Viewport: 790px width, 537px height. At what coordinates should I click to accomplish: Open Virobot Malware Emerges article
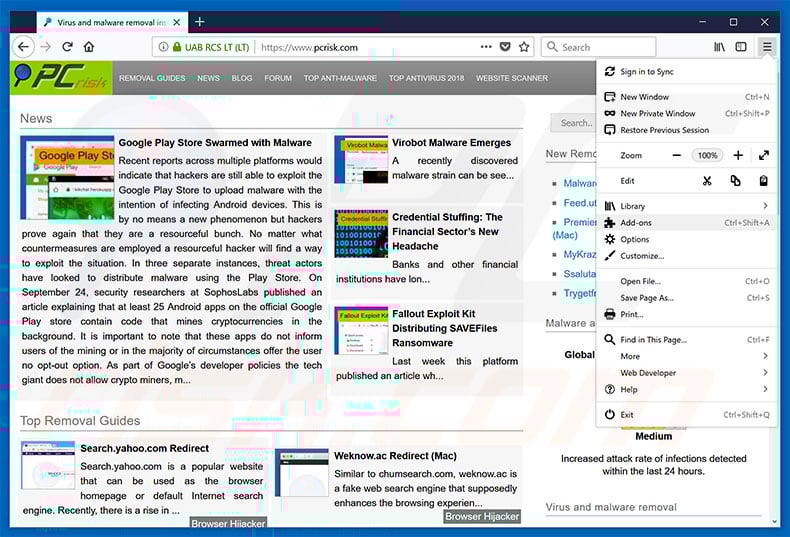pos(451,143)
